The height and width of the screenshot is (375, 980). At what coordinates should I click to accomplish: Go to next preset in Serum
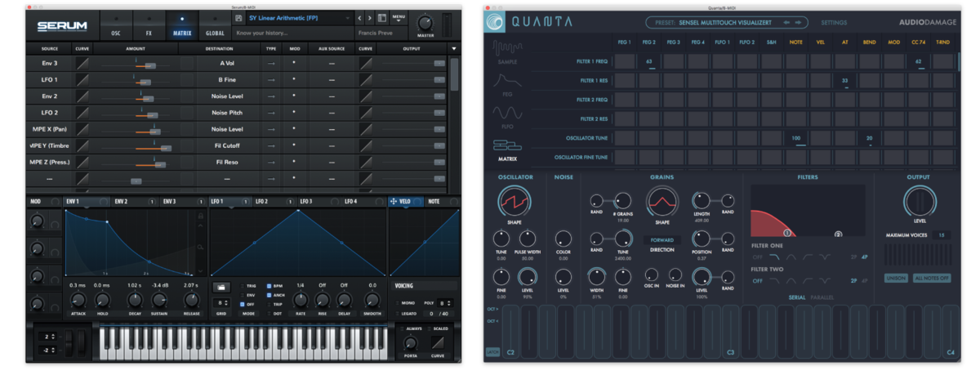(x=370, y=18)
